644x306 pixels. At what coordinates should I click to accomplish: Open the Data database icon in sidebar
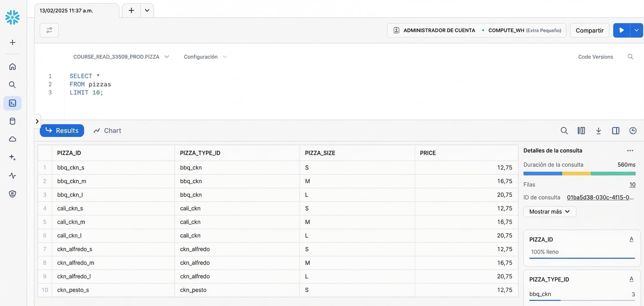pos(13,121)
